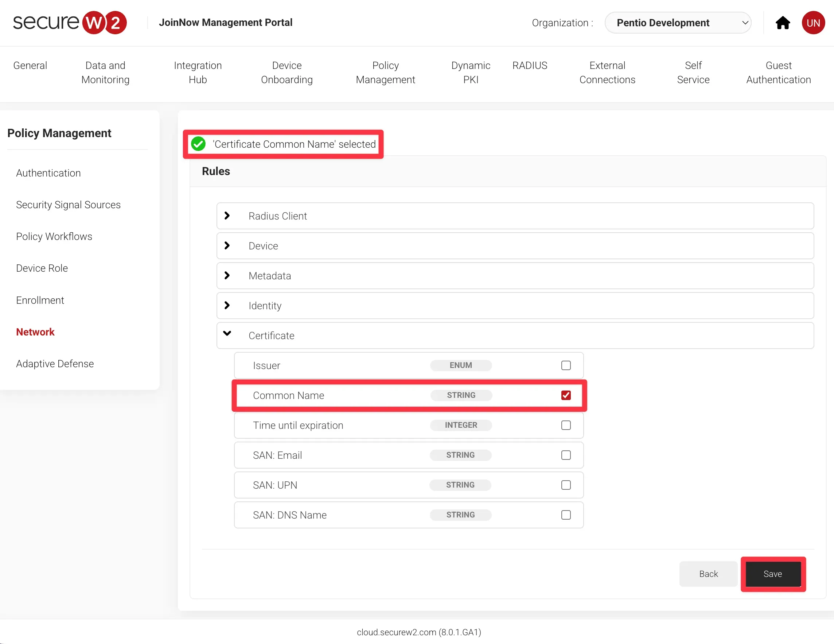The height and width of the screenshot is (644, 834).
Task: Expand the Identity rules chevron
Action: click(227, 305)
